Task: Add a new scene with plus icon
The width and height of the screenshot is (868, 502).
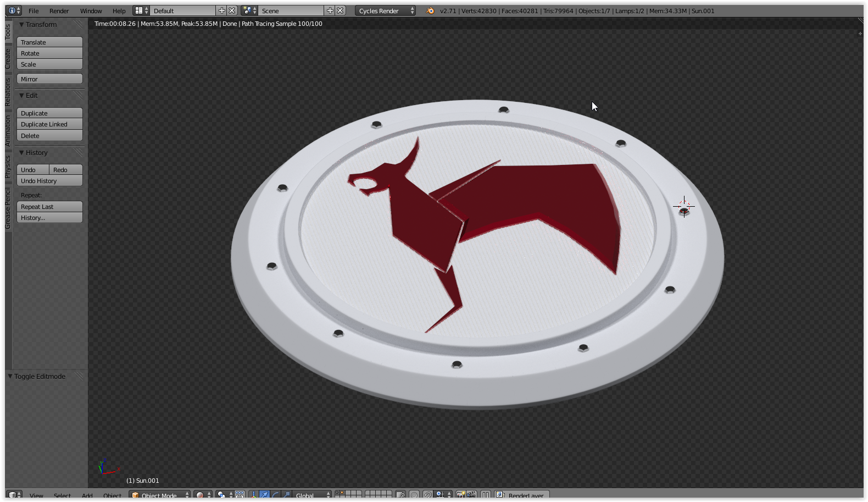Action: (330, 10)
